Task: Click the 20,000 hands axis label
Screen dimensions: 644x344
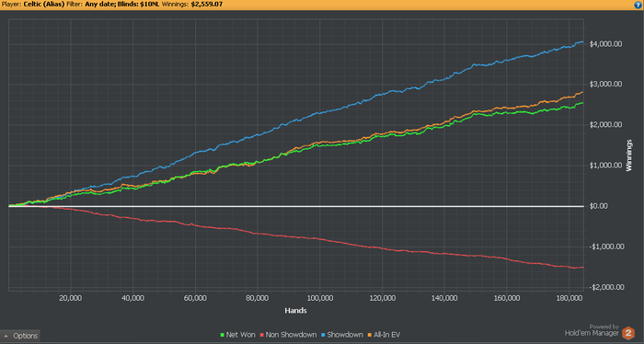Action: tap(70, 298)
